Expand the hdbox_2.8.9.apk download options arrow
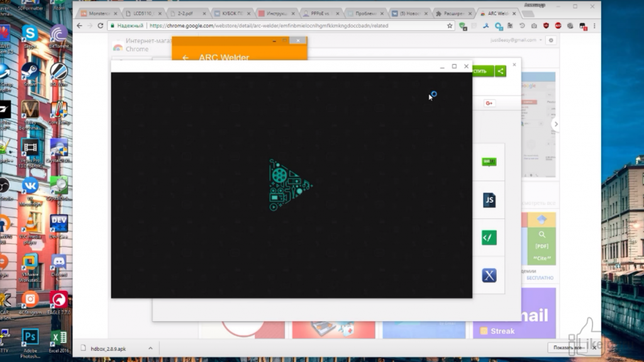Viewport: 644px width, 362px height. pyautogui.click(x=150, y=348)
